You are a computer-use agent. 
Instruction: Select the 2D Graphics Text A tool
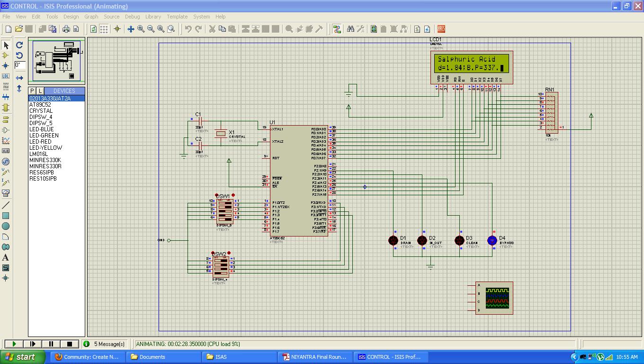pyautogui.click(x=6, y=257)
